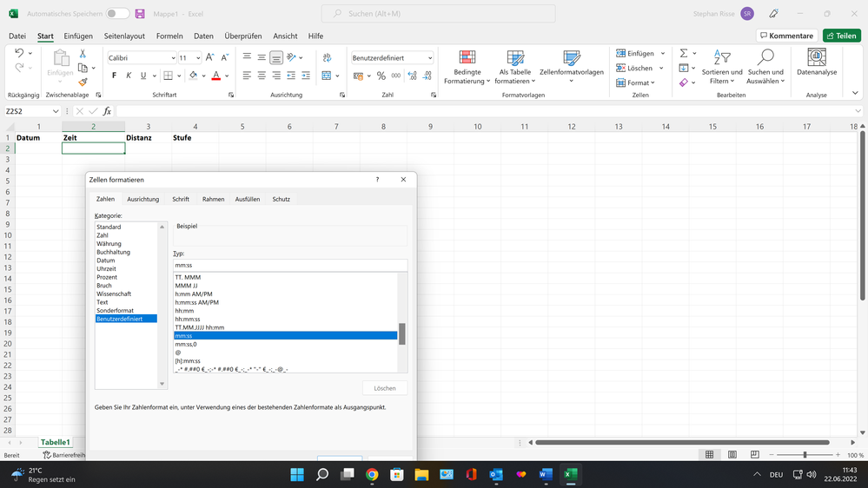Select hh:mm:ss format in type list
The height and width of the screenshot is (488, 868).
coord(188,320)
